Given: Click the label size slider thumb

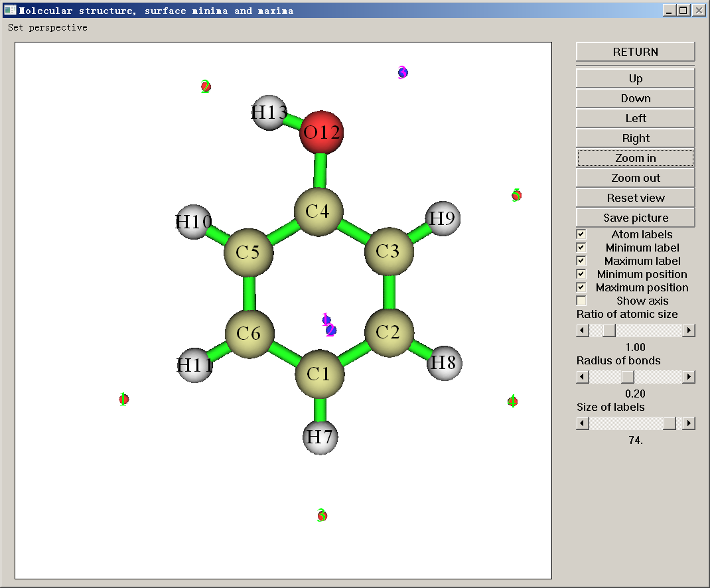Looking at the screenshot, I should [670, 423].
